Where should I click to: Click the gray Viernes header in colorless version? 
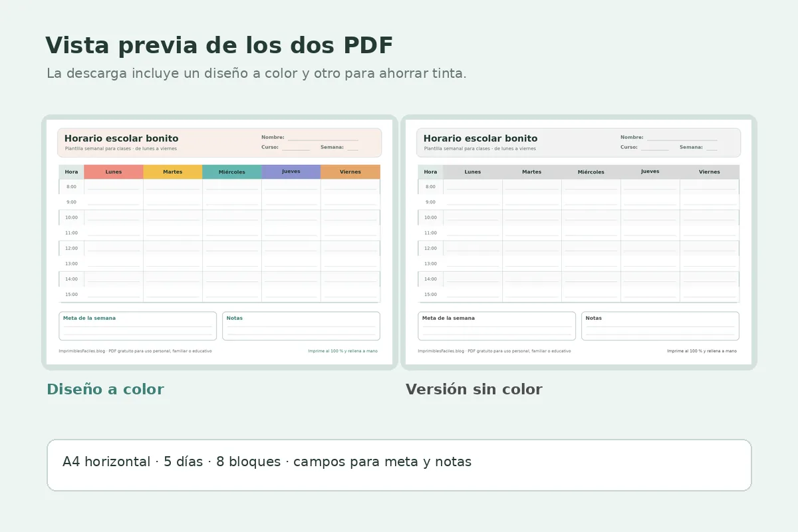click(x=710, y=172)
